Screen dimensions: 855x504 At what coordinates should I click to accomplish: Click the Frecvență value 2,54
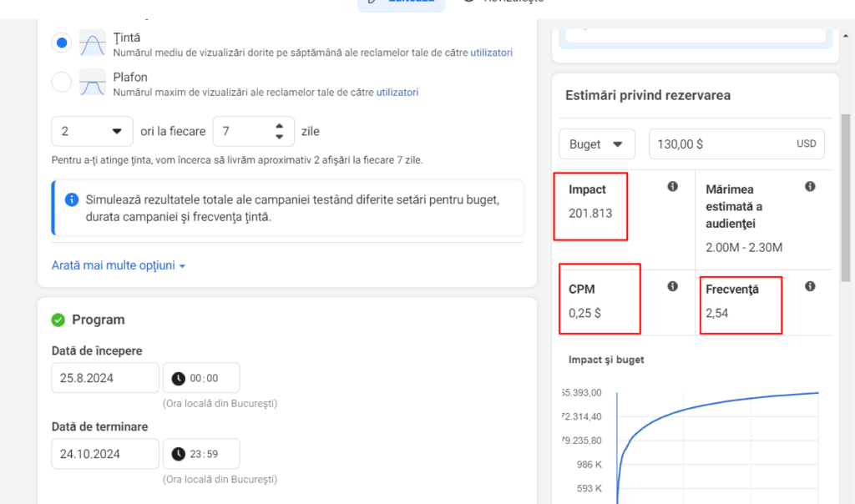coord(717,313)
